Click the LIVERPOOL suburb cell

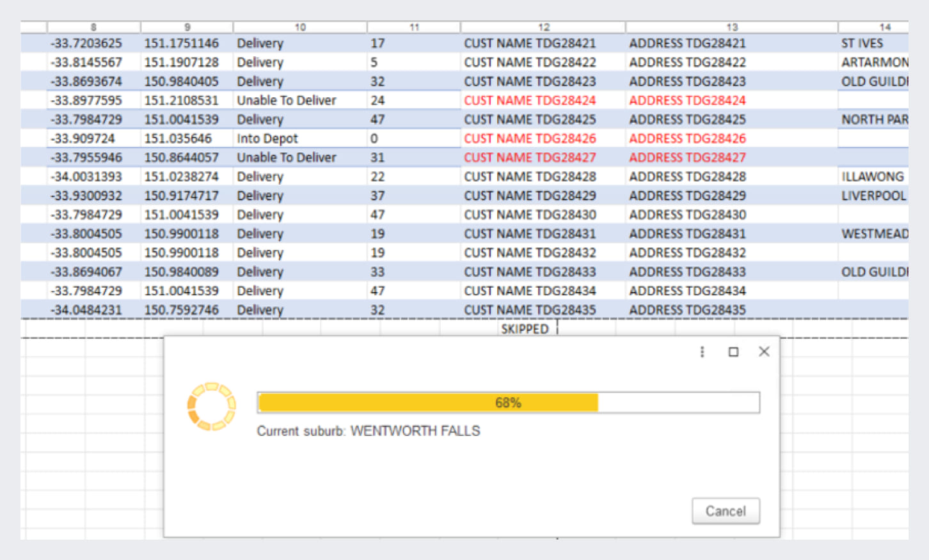click(x=873, y=196)
